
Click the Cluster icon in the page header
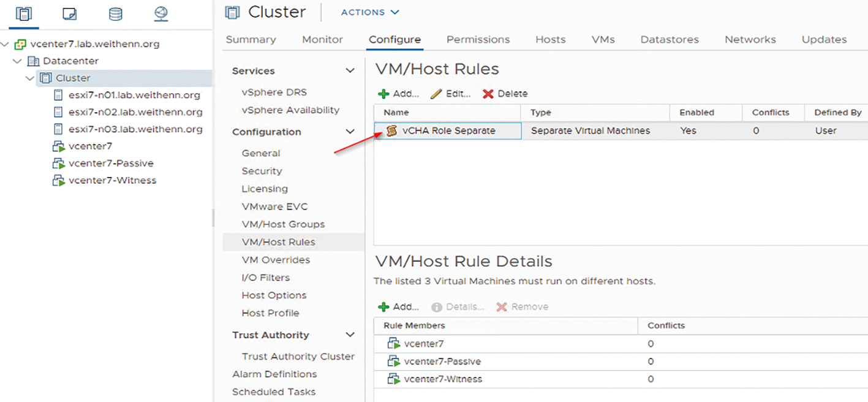232,12
